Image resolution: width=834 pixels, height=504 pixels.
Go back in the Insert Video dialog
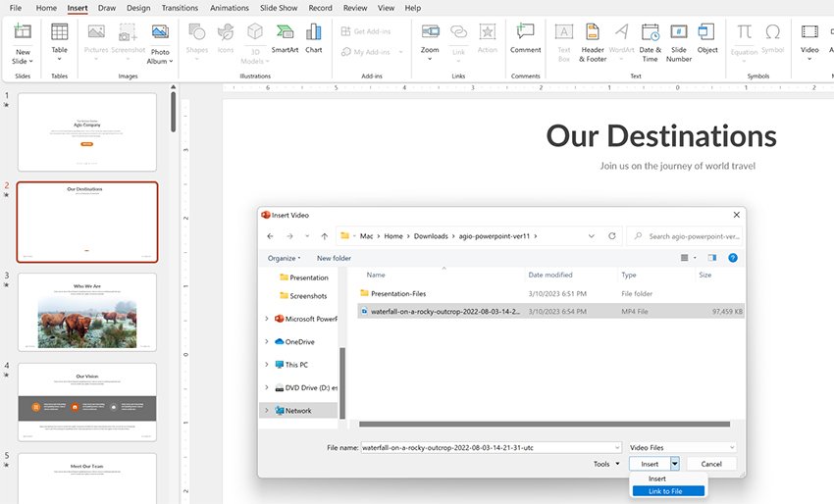[270, 236]
